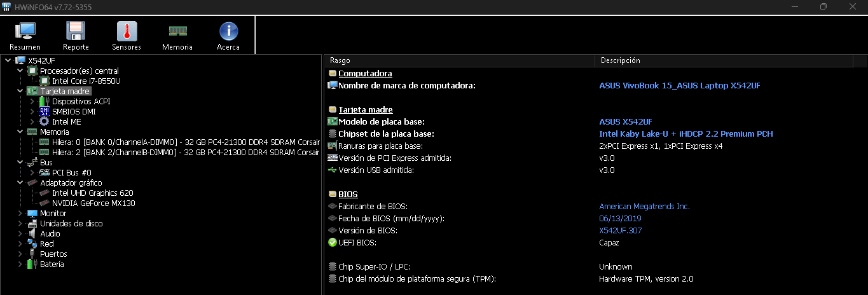The image size is (868, 295).
Task: Click the American Megatrends Inc. value
Action: point(644,206)
